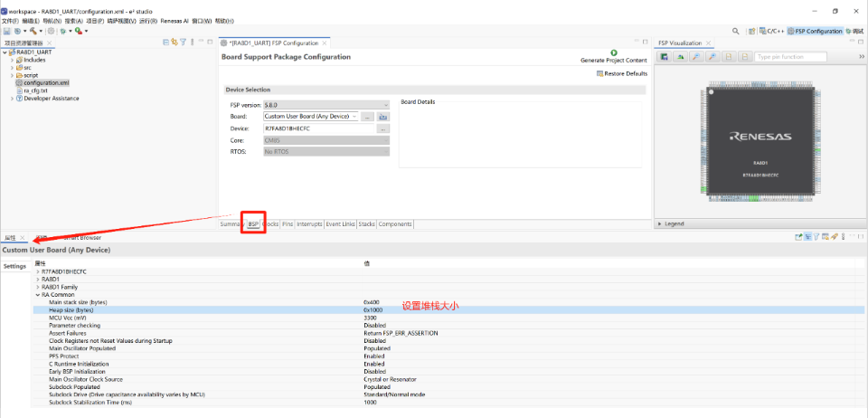Switch to the Components tab
This screenshot has width=868, height=418.
coord(395,224)
